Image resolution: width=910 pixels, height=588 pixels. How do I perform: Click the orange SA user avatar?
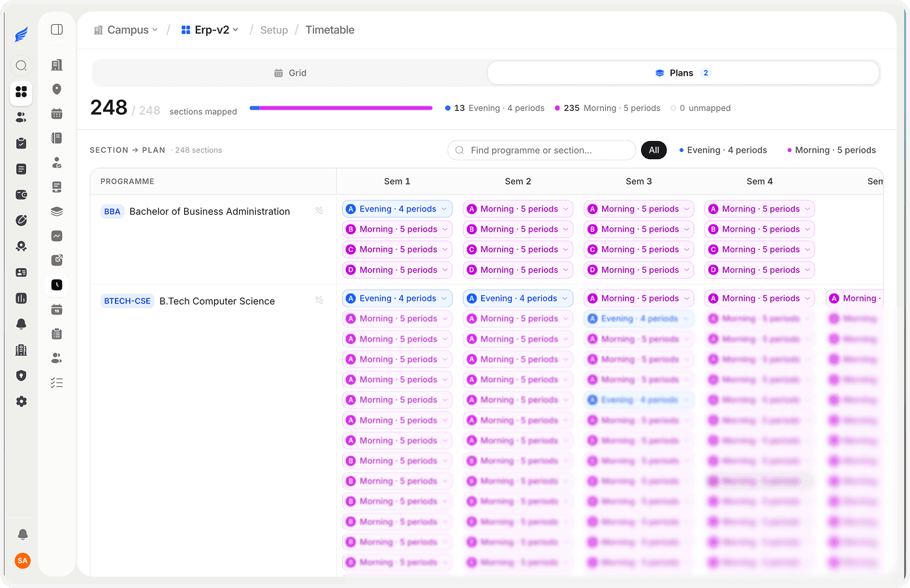pyautogui.click(x=23, y=561)
